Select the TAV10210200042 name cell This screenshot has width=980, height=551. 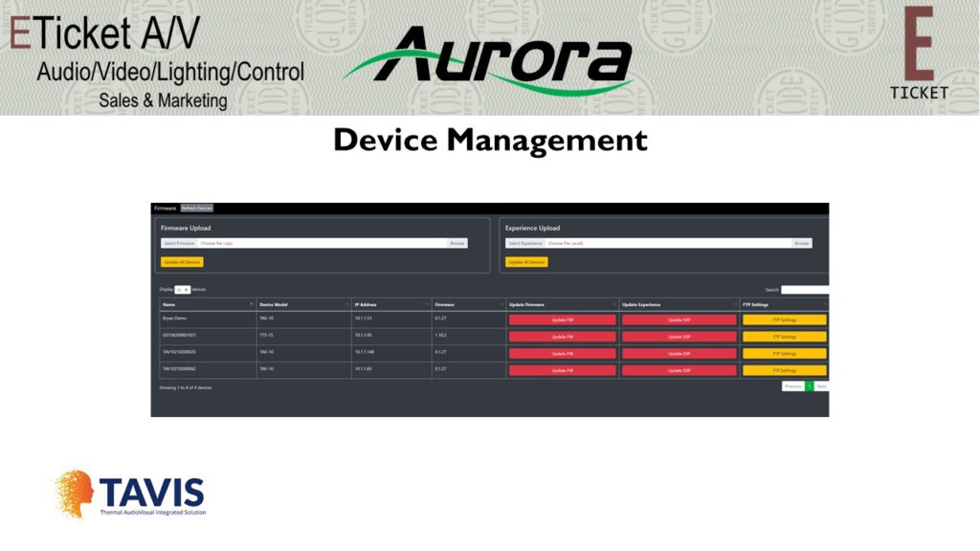pos(208,370)
